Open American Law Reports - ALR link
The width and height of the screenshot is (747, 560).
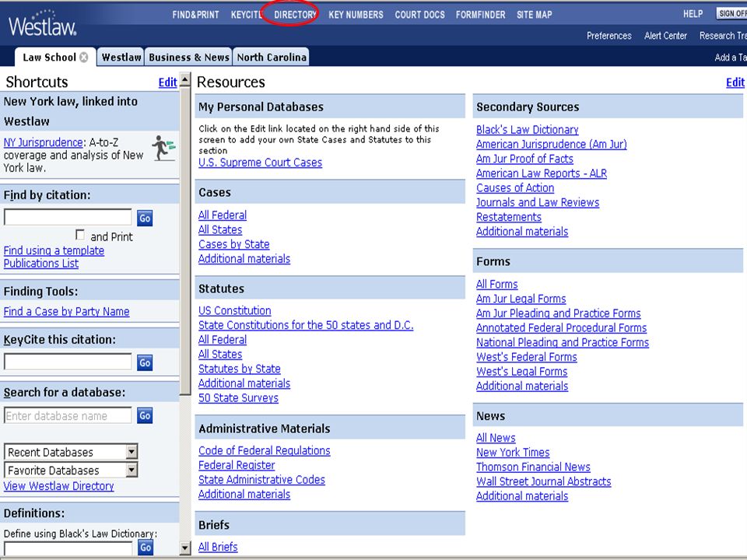pos(542,173)
